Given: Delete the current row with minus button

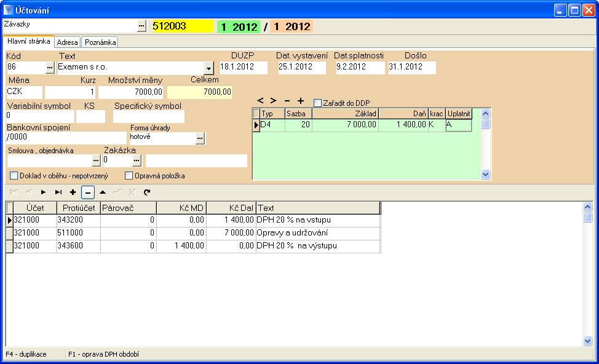Looking at the screenshot, I should point(88,192).
